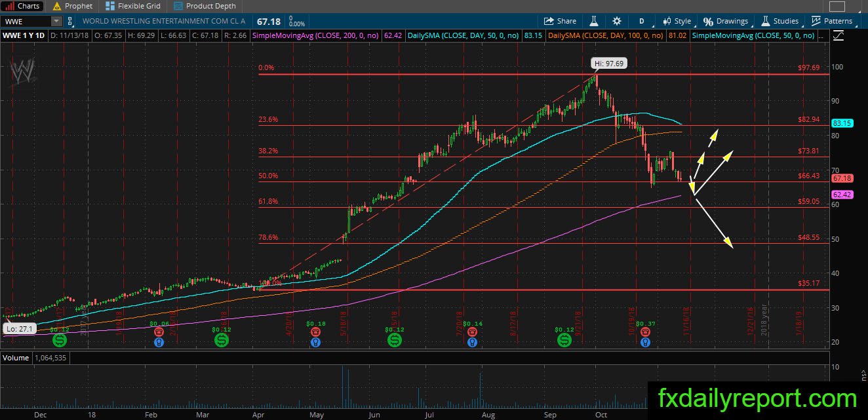Open the Product Depth tab

tap(204, 6)
